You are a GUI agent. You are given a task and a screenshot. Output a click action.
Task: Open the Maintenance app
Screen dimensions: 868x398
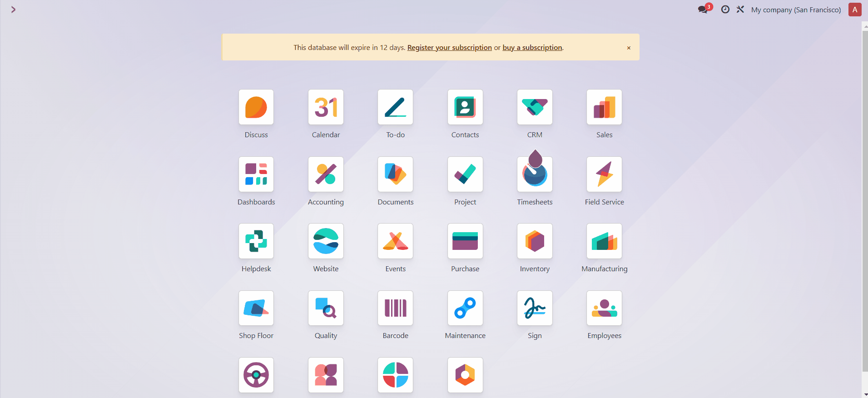click(x=465, y=308)
